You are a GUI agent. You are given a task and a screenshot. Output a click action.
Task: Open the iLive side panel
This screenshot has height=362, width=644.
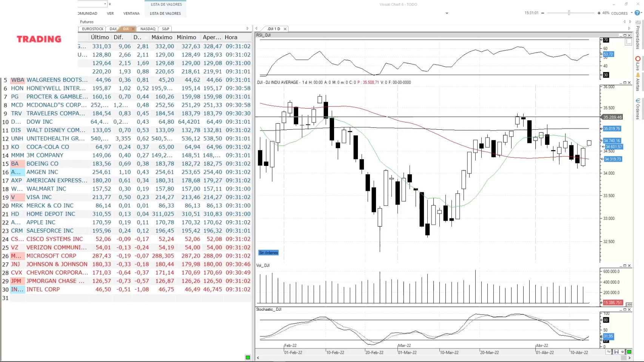638,63
